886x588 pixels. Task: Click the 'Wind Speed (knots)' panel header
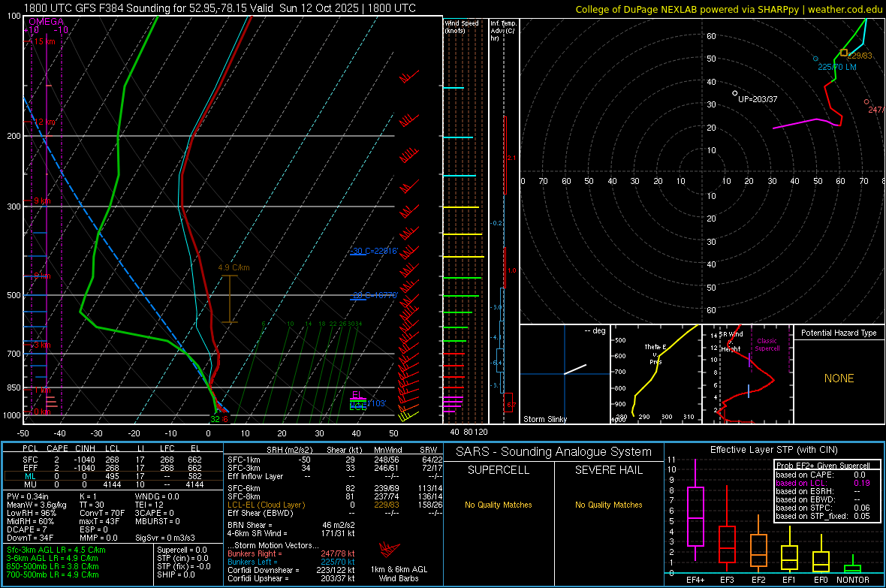point(461,26)
